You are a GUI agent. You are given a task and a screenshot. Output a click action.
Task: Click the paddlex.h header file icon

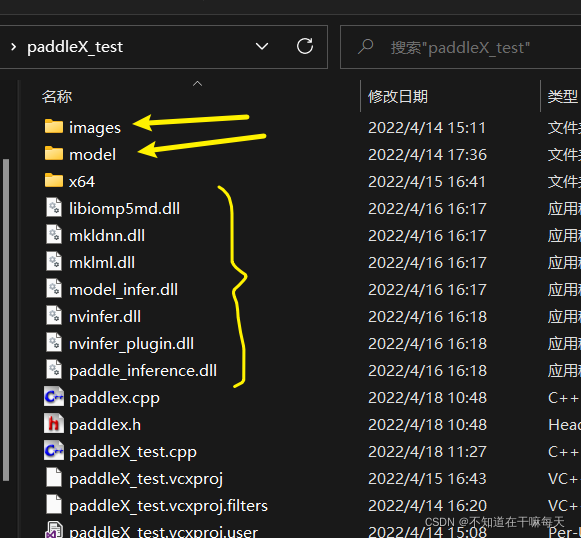[54, 424]
